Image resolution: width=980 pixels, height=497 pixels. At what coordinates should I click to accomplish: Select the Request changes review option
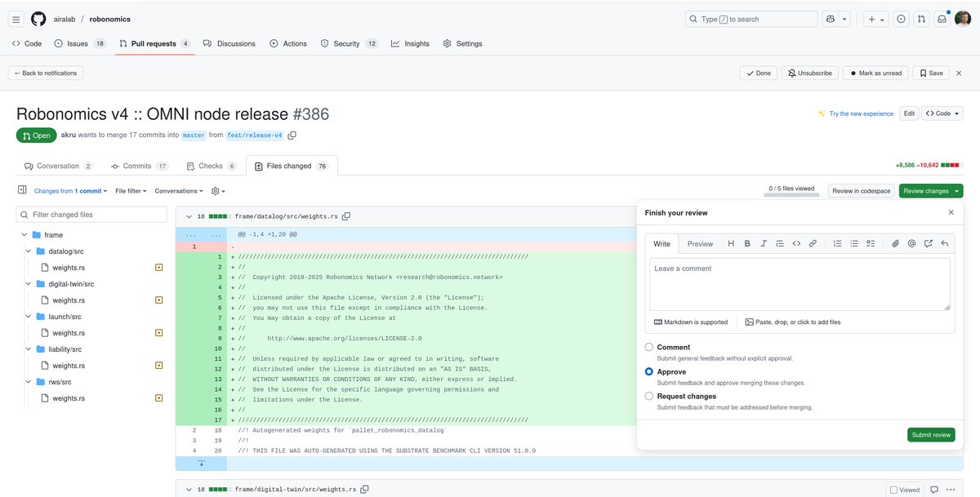(x=649, y=396)
